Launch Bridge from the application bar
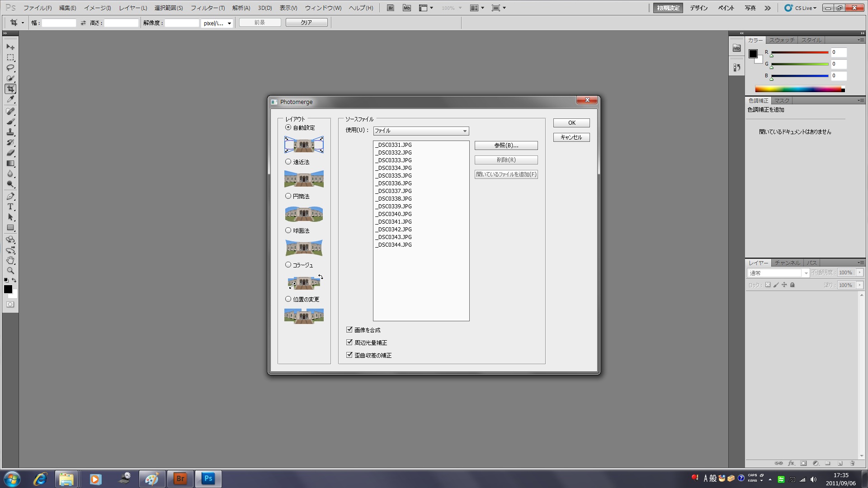The width and height of the screenshot is (868, 488). pyautogui.click(x=391, y=8)
